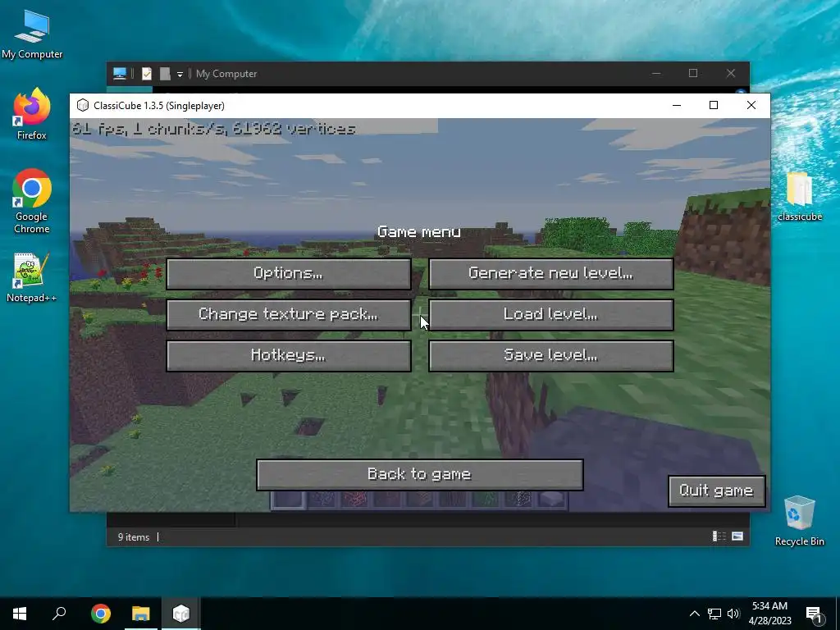840x630 pixels.
Task: Open the Recycle Bin icon
Action: [x=799, y=521]
